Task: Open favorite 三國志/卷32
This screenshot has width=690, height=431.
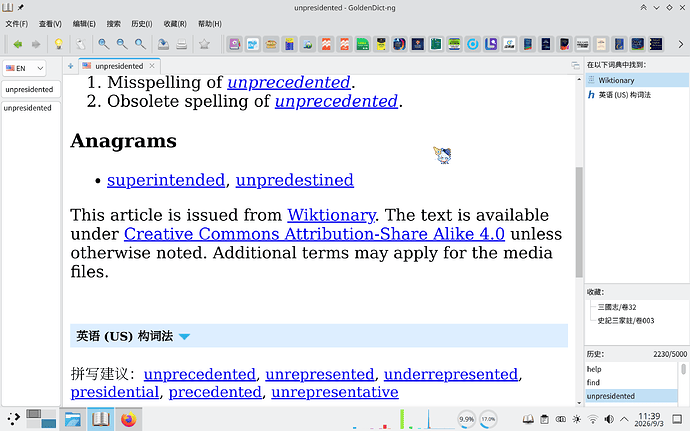Action: coord(617,307)
